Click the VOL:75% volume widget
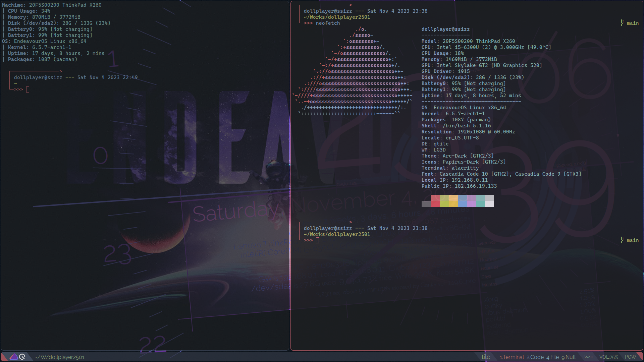This screenshot has width=644, height=362. pyautogui.click(x=608, y=357)
